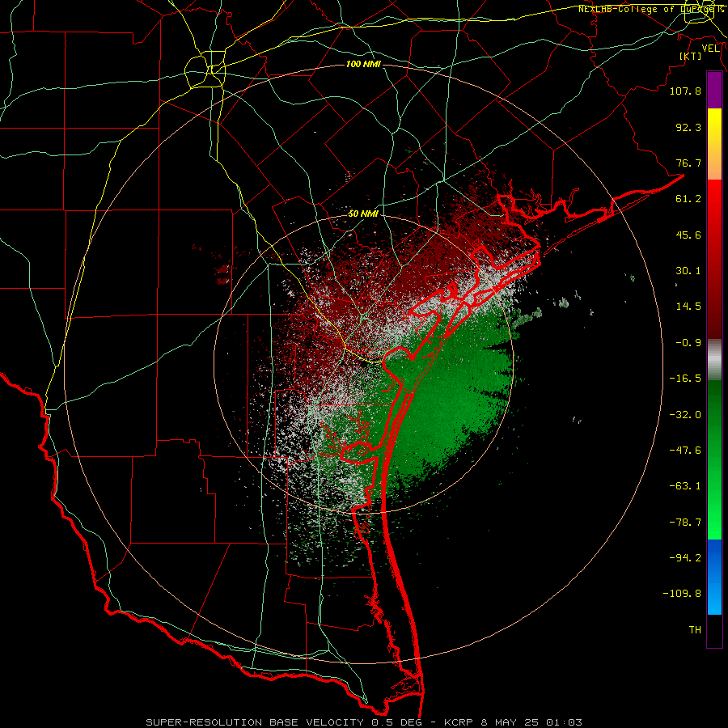
Task: Click the 50 NMI range ring label
Action: 363,214
